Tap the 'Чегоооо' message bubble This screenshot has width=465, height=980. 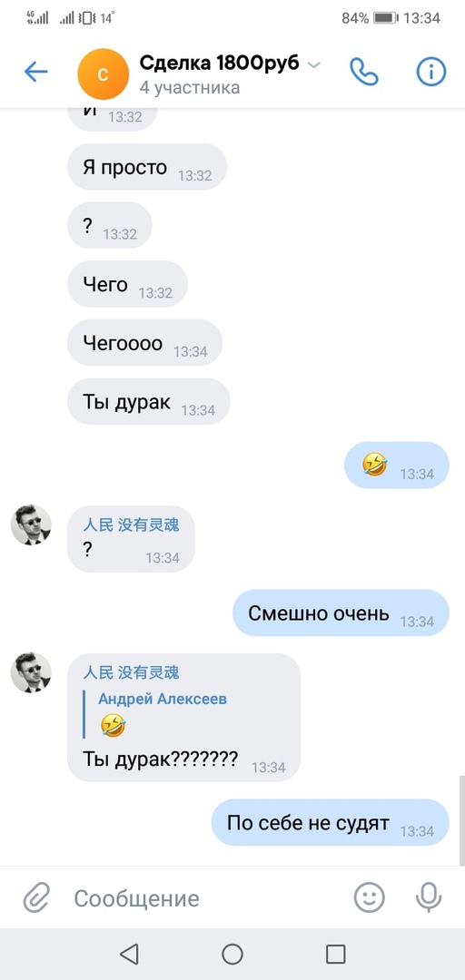(x=144, y=343)
